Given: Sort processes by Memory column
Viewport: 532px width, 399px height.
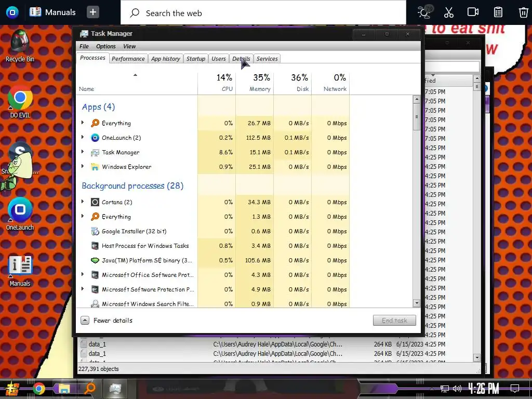Looking at the screenshot, I should point(255,83).
